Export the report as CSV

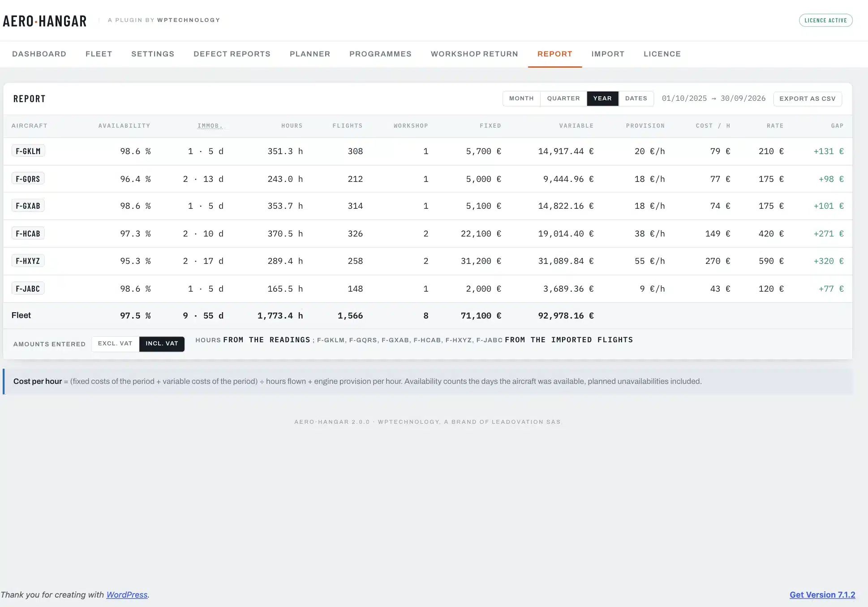pyautogui.click(x=808, y=99)
